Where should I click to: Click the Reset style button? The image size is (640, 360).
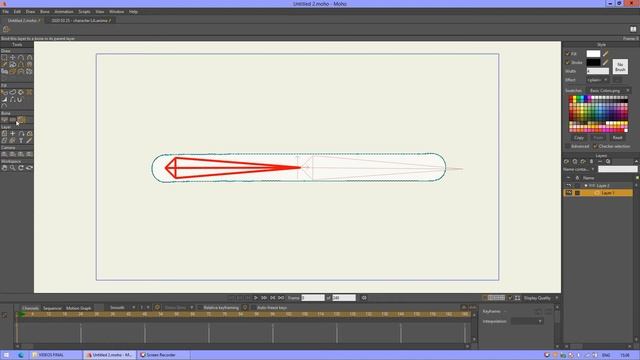click(x=617, y=138)
